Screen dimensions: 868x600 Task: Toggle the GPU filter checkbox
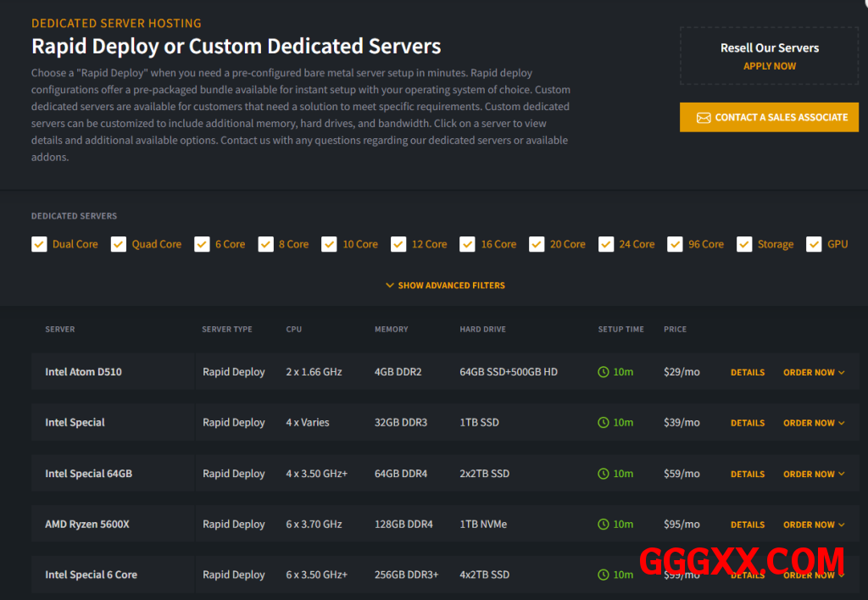pos(814,244)
